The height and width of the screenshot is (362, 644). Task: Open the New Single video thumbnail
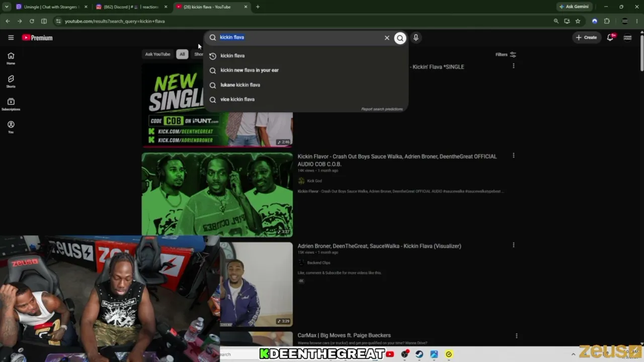(217, 105)
